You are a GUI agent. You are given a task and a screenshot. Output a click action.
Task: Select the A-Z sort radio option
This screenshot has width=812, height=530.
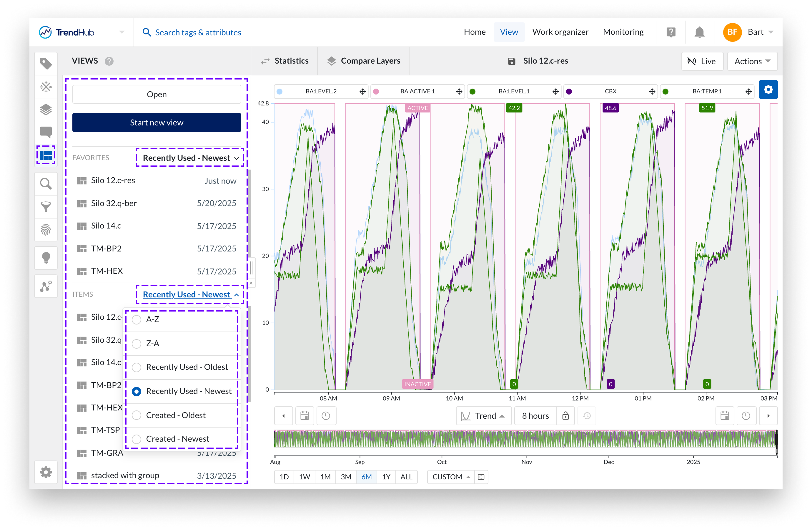(x=137, y=320)
